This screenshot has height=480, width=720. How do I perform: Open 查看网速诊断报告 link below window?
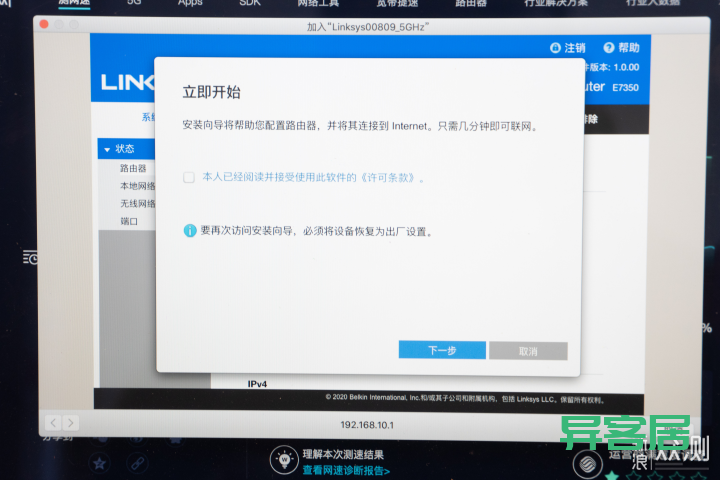coord(346,471)
